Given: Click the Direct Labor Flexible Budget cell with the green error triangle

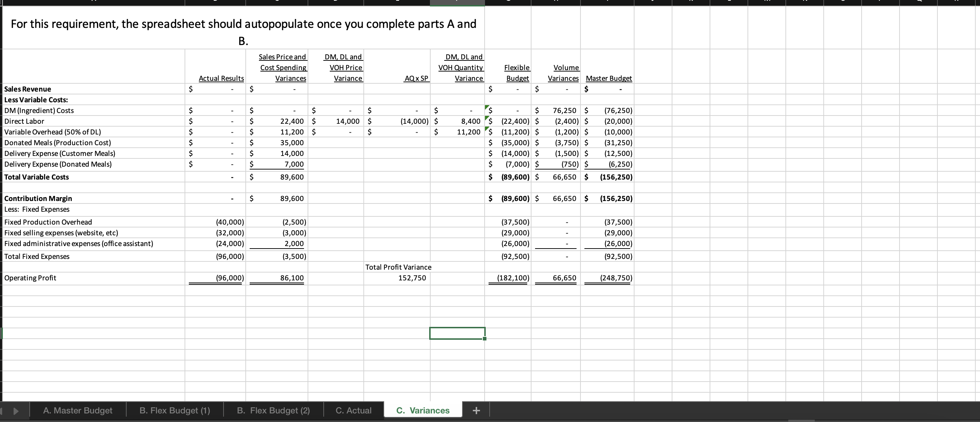Looking at the screenshot, I should tap(508, 121).
